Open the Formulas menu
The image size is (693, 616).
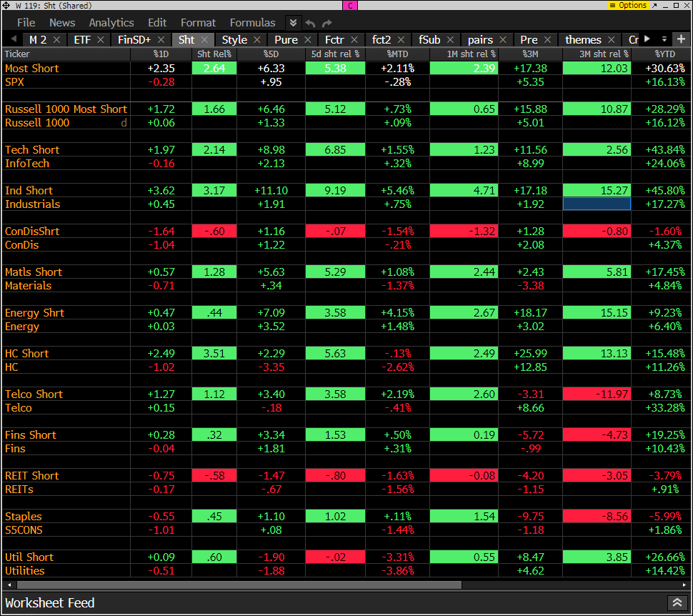[252, 23]
